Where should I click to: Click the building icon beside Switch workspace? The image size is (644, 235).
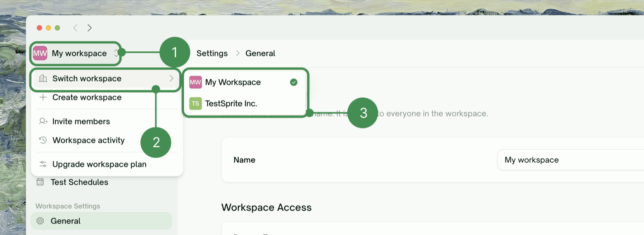click(43, 78)
